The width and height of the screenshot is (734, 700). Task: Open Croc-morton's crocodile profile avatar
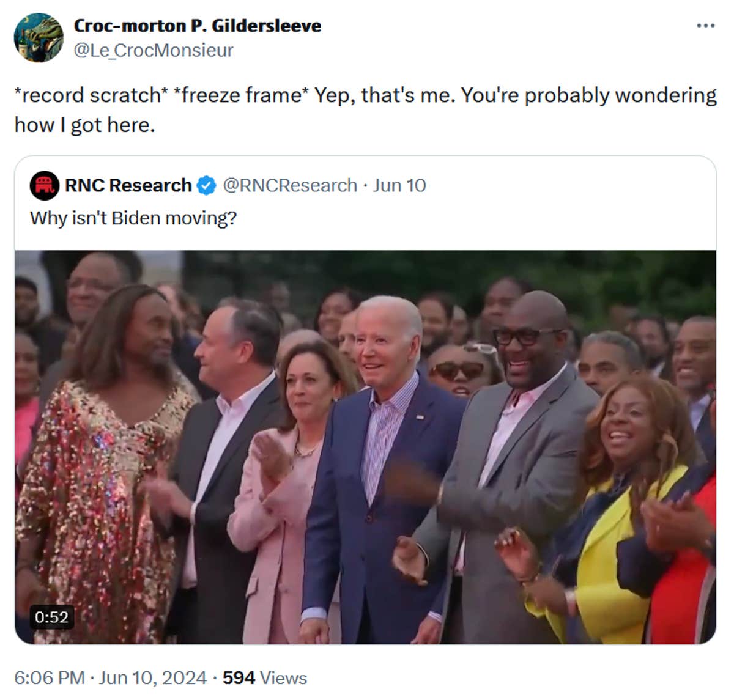(x=39, y=37)
